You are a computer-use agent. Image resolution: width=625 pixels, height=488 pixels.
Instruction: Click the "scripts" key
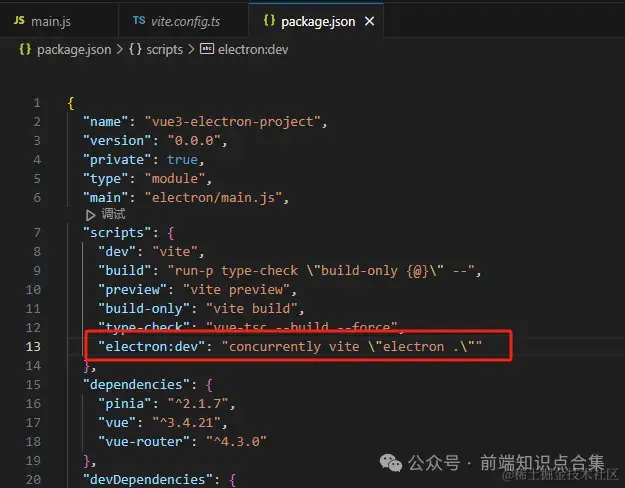[x=117, y=232]
